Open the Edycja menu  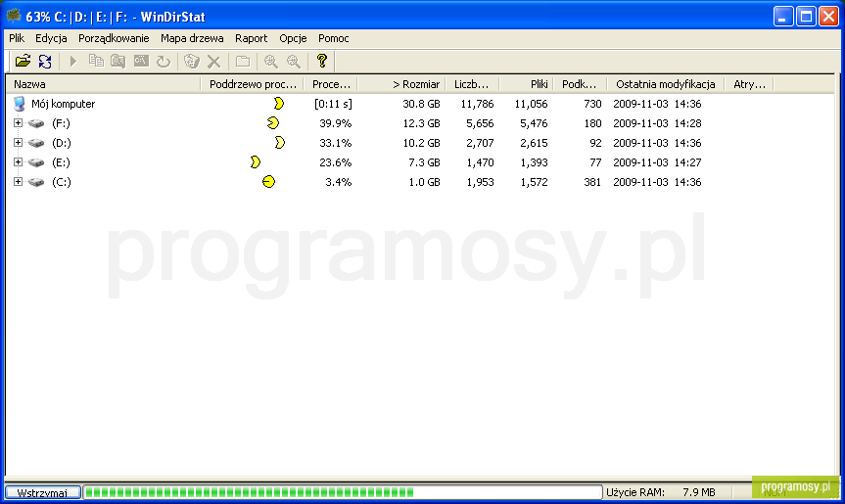tap(51, 38)
